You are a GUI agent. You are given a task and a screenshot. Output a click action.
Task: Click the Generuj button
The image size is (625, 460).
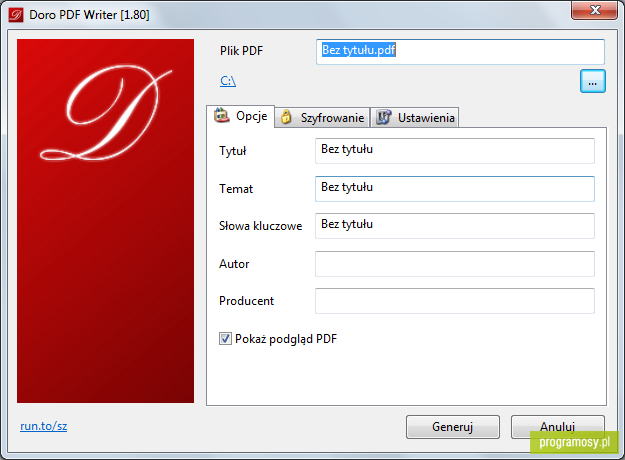point(452,427)
